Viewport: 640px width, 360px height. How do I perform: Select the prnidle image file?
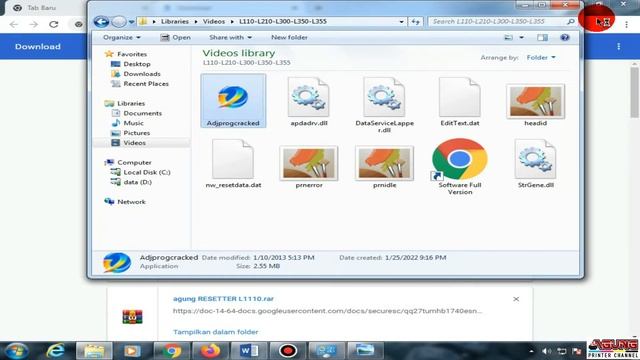[384, 167]
